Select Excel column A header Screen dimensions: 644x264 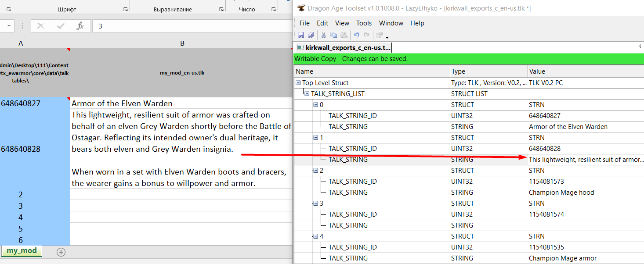pos(21,43)
